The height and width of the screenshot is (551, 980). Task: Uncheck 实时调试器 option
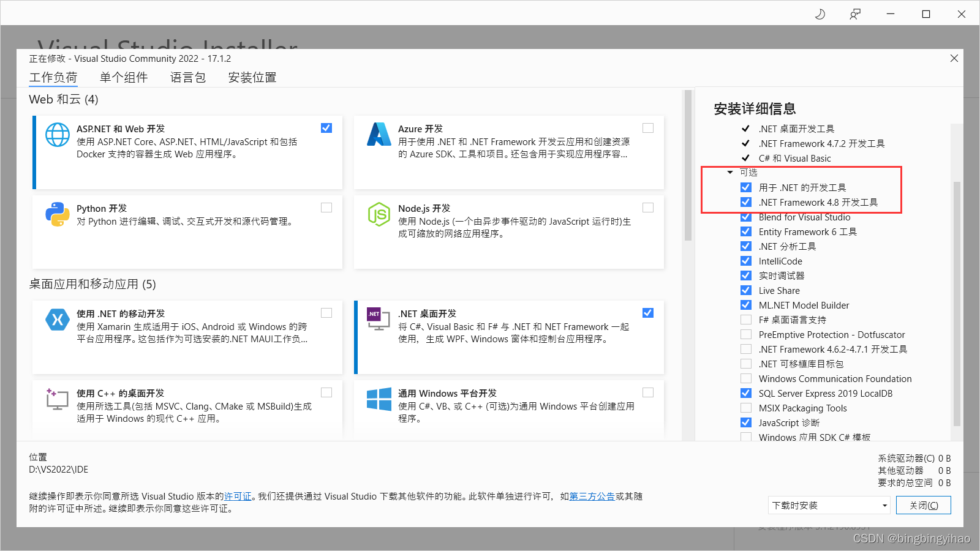click(746, 275)
